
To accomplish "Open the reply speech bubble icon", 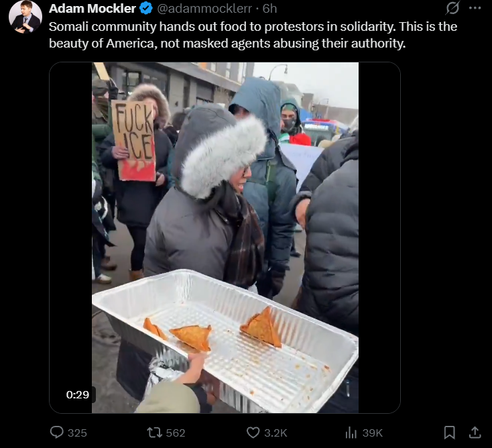I will click(x=57, y=433).
